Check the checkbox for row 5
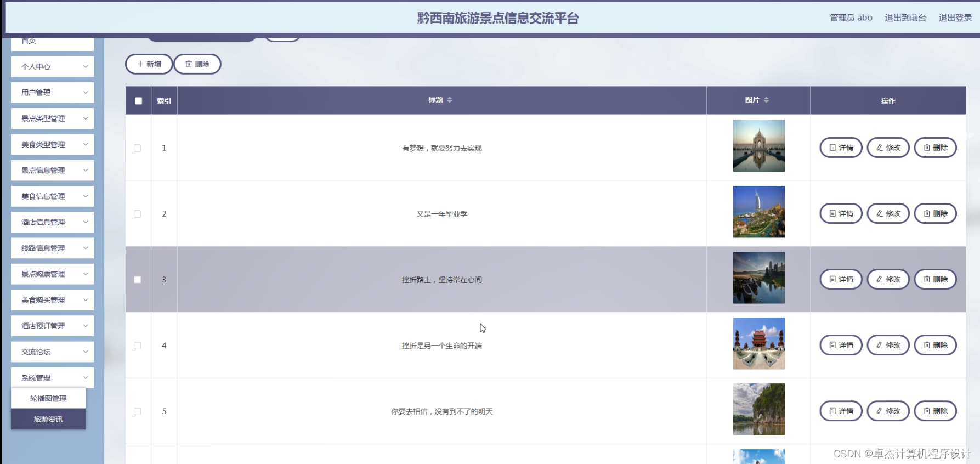 click(x=138, y=411)
